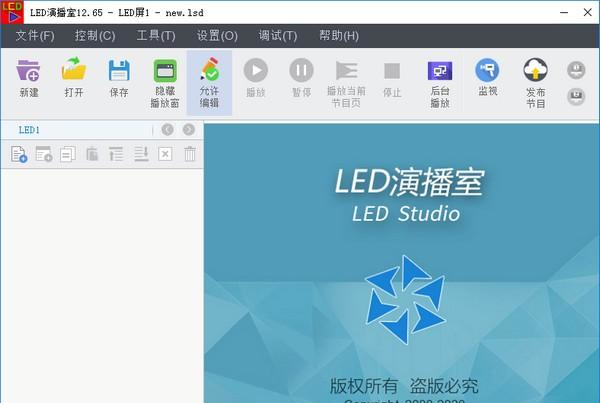Click previous screen left arrow button
600x403 pixels.
pos(168,130)
